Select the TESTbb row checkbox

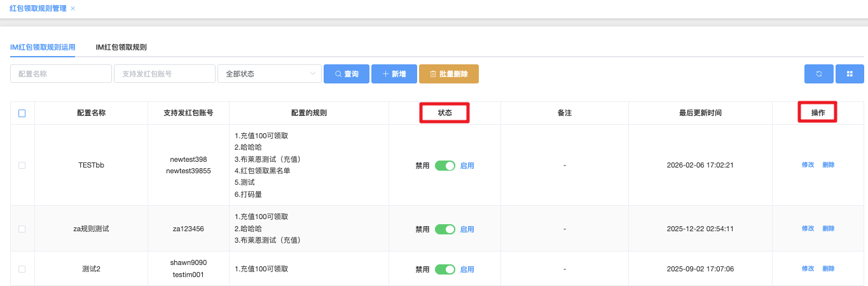[x=22, y=165]
